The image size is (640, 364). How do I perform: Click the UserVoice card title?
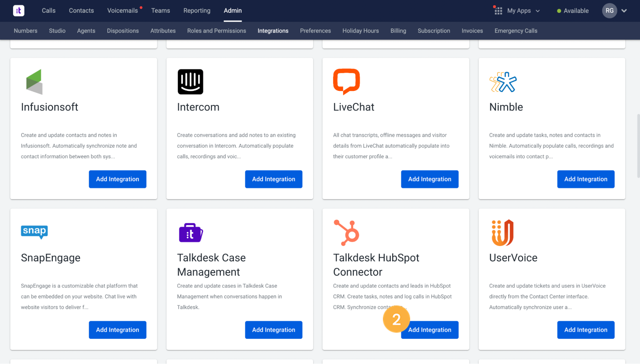coord(513,258)
